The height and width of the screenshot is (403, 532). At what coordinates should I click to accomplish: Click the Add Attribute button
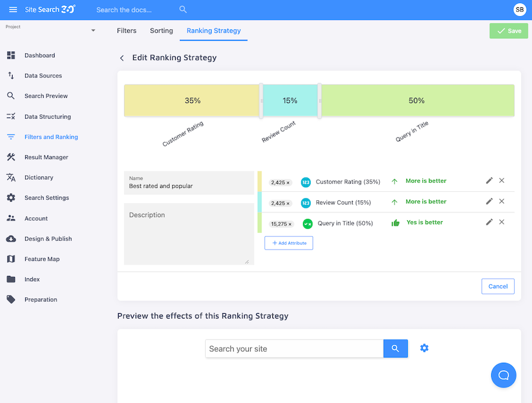[x=288, y=242]
